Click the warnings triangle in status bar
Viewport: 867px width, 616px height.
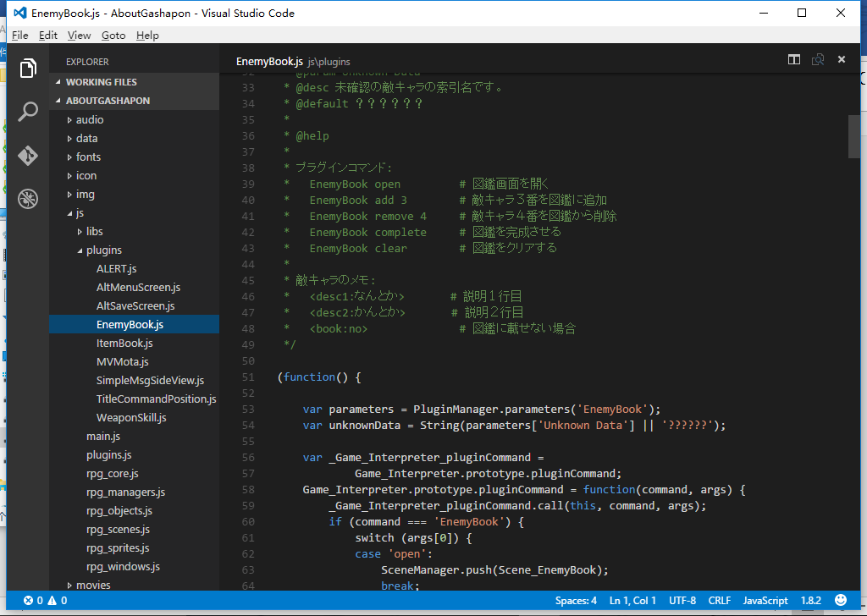[52, 601]
